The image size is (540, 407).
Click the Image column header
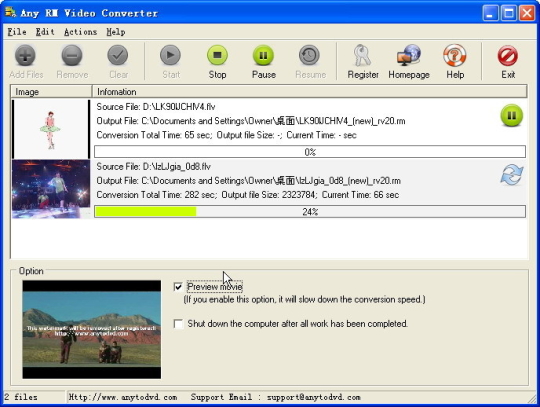51,92
